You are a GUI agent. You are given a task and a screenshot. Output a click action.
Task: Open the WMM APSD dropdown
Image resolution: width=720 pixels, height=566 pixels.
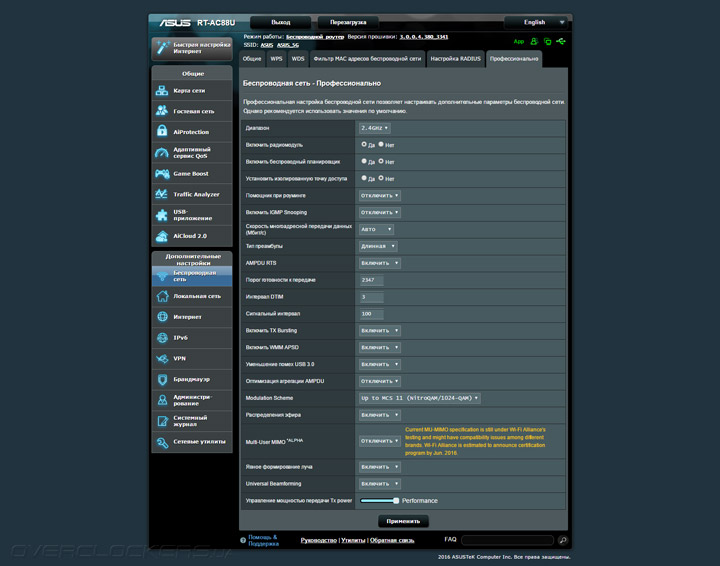coord(380,347)
